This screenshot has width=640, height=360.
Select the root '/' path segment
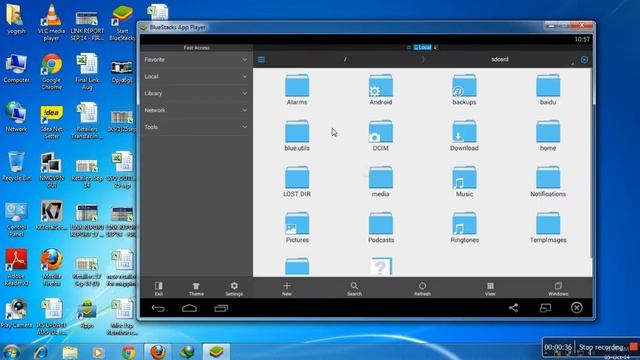coord(345,60)
